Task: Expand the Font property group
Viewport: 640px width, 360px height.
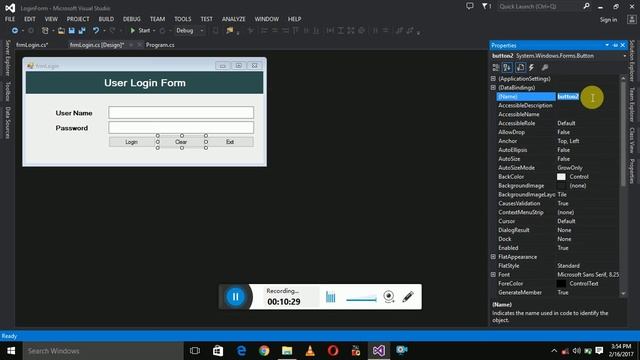Action: (x=493, y=275)
